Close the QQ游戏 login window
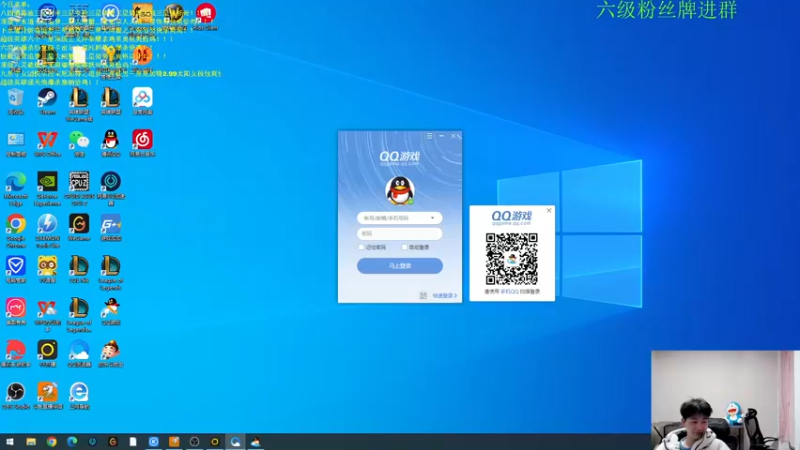Screen dimensions: 800x450 pyautogui.click(x=454, y=136)
